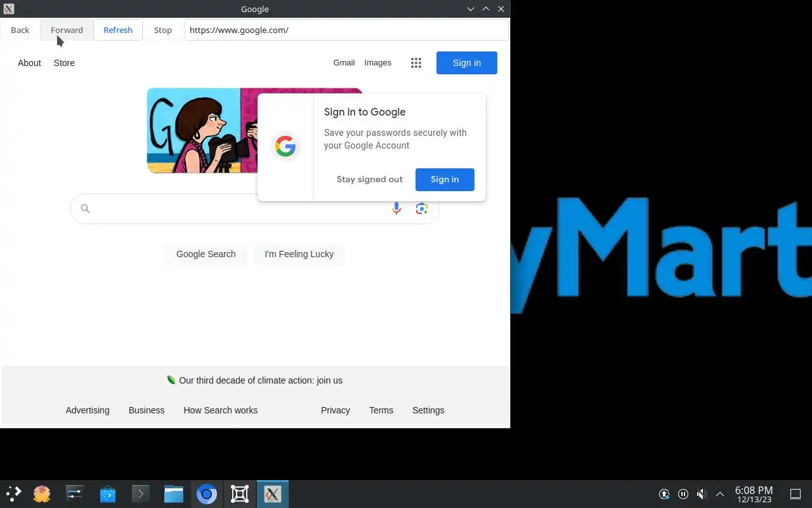
Task: Focus the URL address field
Action: tap(346, 30)
